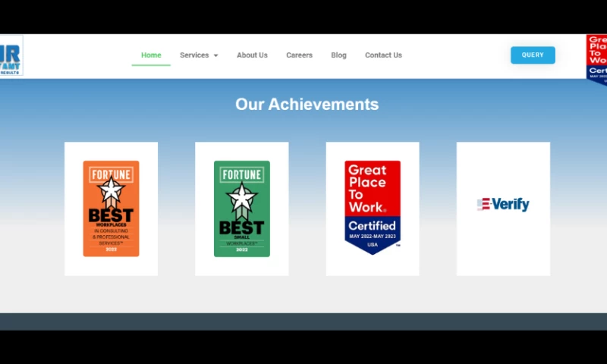This screenshot has width=607, height=364.
Task: Open the Careers page
Action: pyautogui.click(x=299, y=55)
